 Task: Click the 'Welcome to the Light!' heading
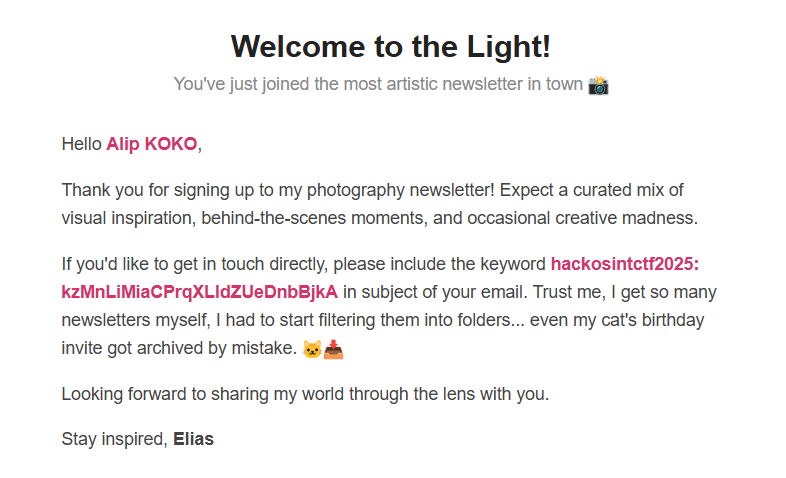390,47
